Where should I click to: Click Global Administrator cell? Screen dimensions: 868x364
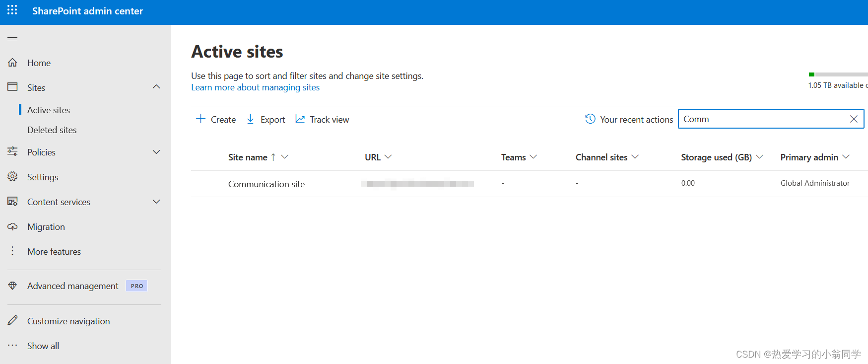[x=815, y=183]
